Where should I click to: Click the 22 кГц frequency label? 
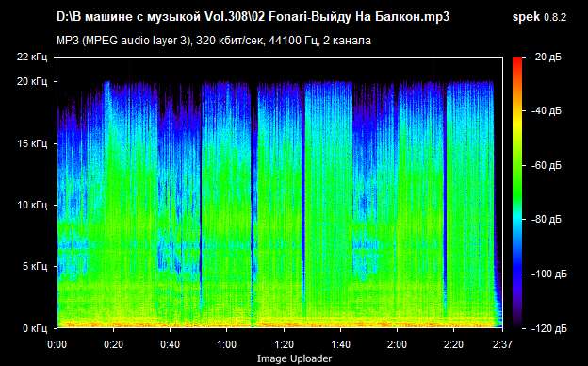32,57
